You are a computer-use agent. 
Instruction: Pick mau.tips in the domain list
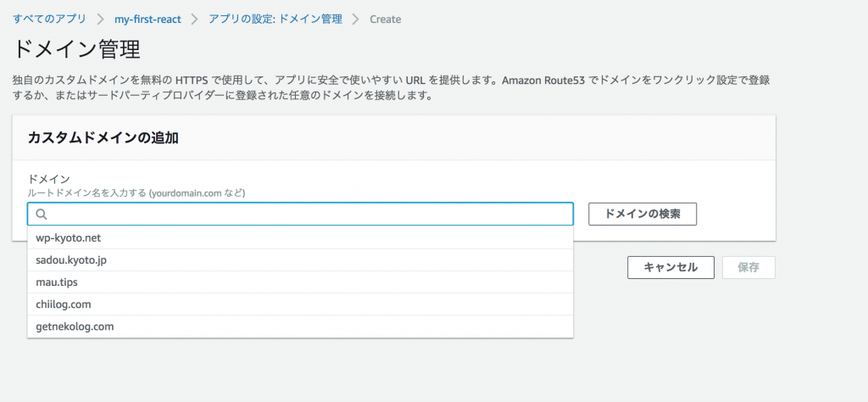point(300,282)
